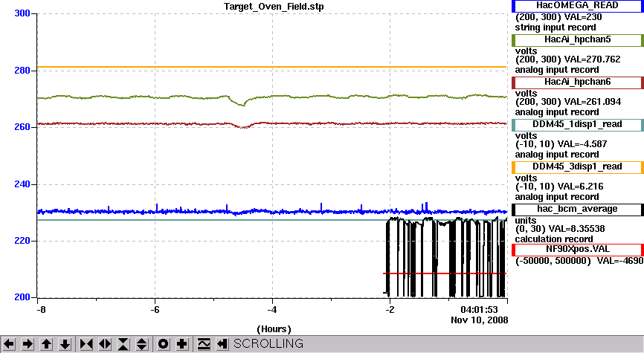Click the scroll-to-end arrow icon
644x353 pixels.
coord(222,344)
